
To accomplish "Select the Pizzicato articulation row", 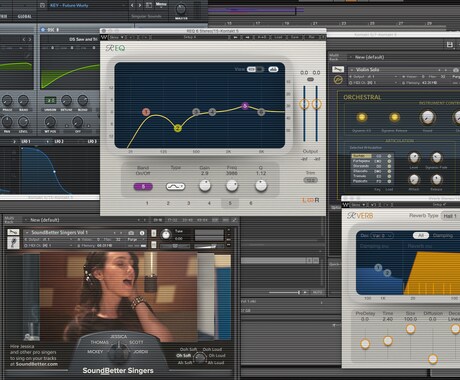I will coord(371,181).
